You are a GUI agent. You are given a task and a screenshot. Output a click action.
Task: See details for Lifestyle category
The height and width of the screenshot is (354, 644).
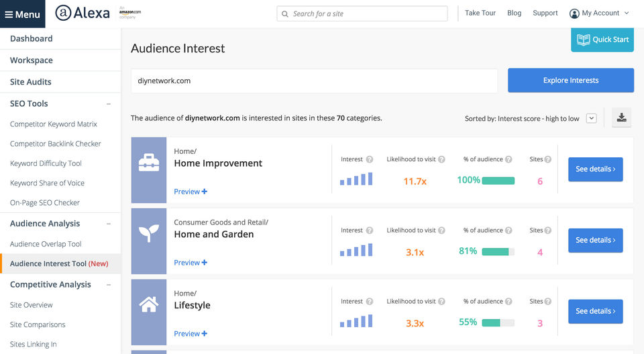595,311
